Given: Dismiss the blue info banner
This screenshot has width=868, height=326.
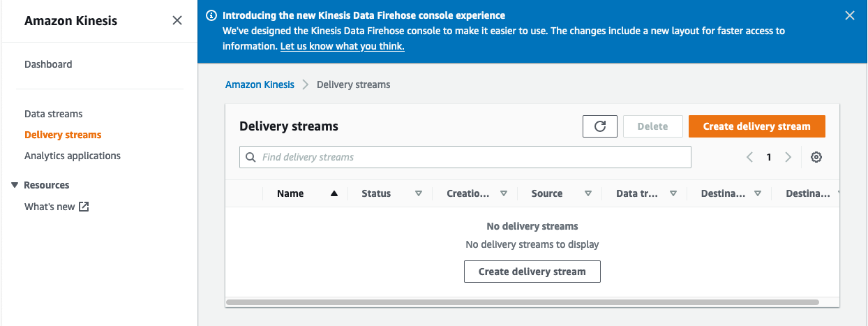Looking at the screenshot, I should (849, 15).
